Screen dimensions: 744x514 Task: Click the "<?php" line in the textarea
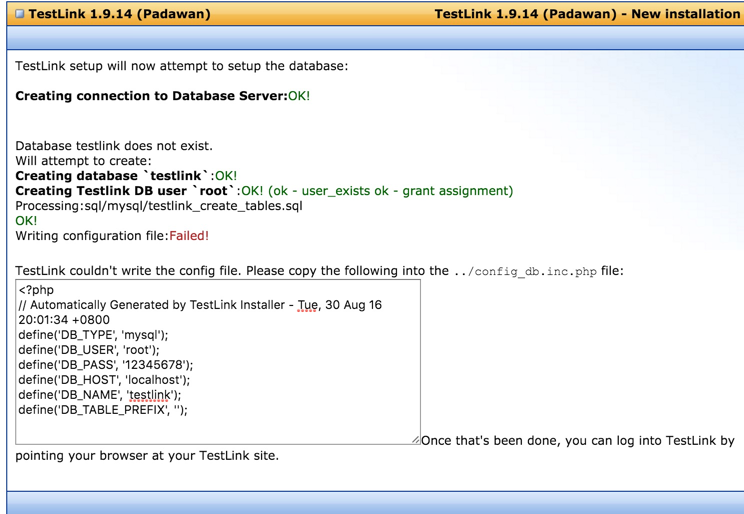coord(36,290)
